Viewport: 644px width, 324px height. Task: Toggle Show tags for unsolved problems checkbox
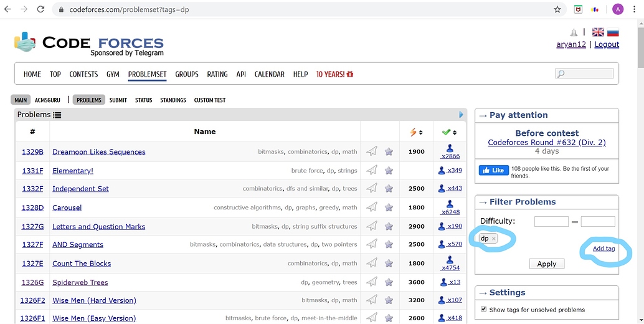tap(483, 309)
